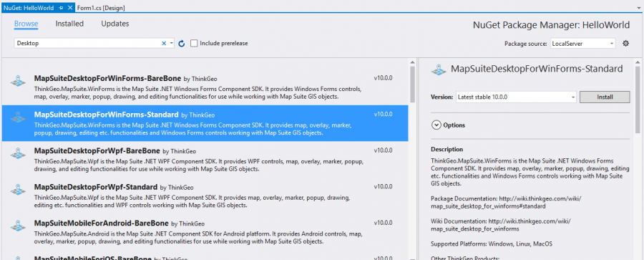Click v10.0.0 of MapSuiteDesktopForWpf-BareBone
Screen dimensions: 644x260
pyautogui.click(x=384, y=150)
